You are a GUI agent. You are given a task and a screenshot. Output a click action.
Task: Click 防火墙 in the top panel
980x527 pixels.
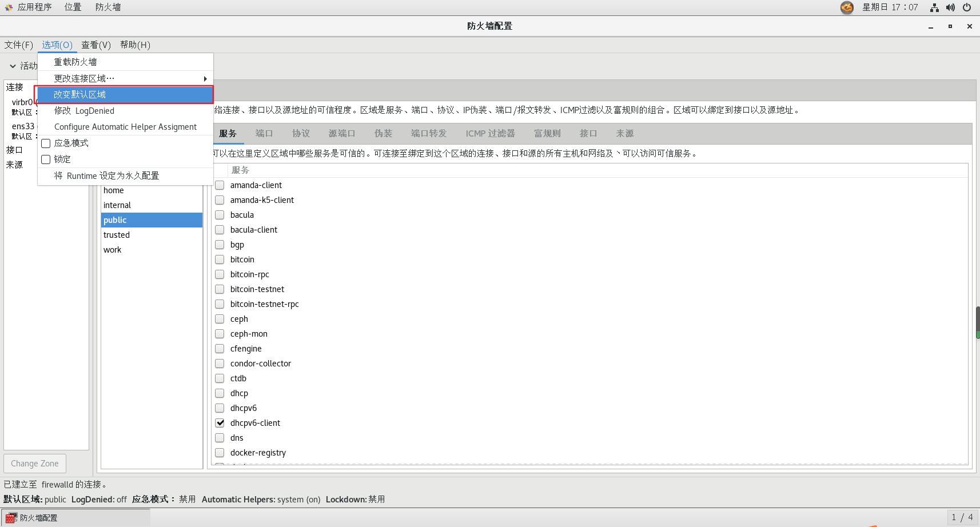coord(108,7)
